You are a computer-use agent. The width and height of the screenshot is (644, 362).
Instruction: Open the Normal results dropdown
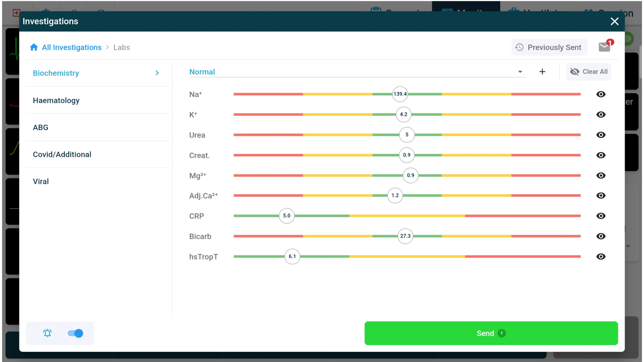[x=520, y=72]
